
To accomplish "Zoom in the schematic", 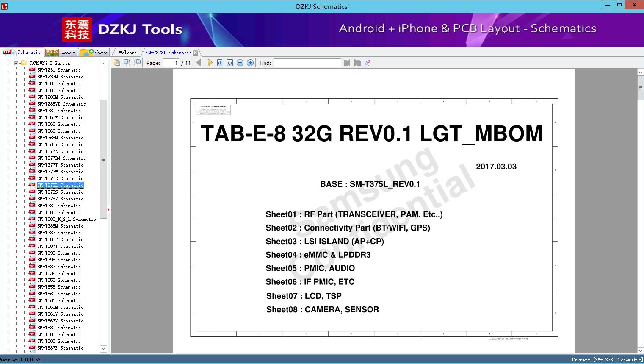I will [x=250, y=63].
